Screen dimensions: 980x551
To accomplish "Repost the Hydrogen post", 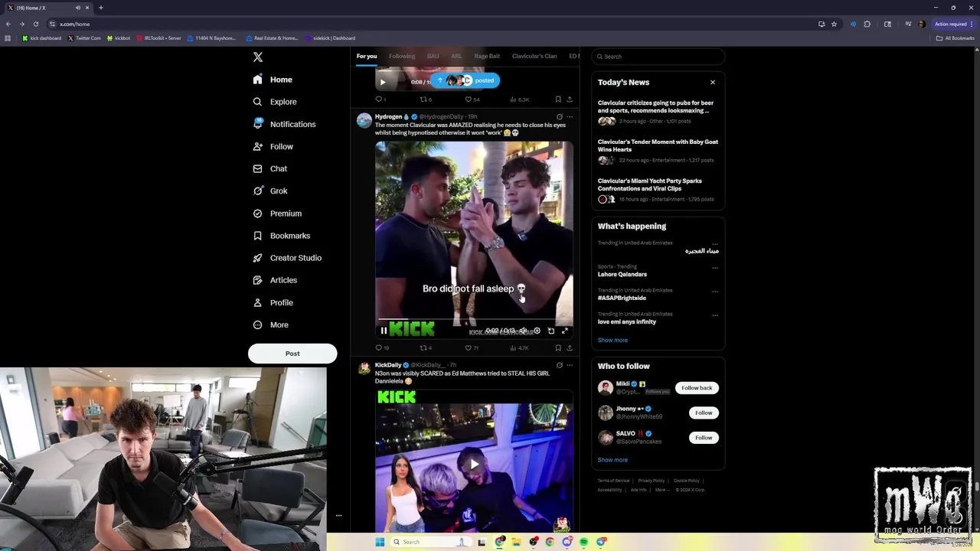I will point(426,347).
